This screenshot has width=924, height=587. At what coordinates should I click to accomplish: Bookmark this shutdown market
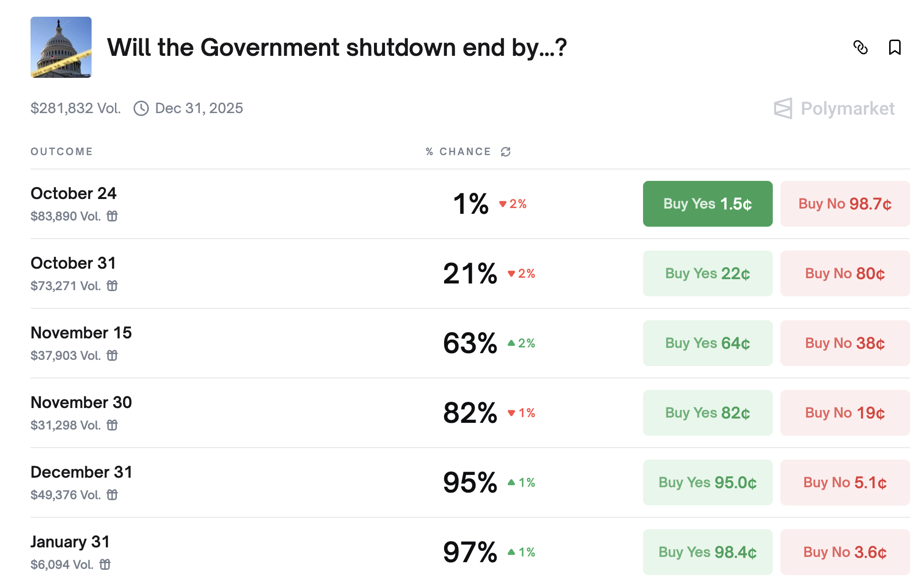[x=894, y=48]
